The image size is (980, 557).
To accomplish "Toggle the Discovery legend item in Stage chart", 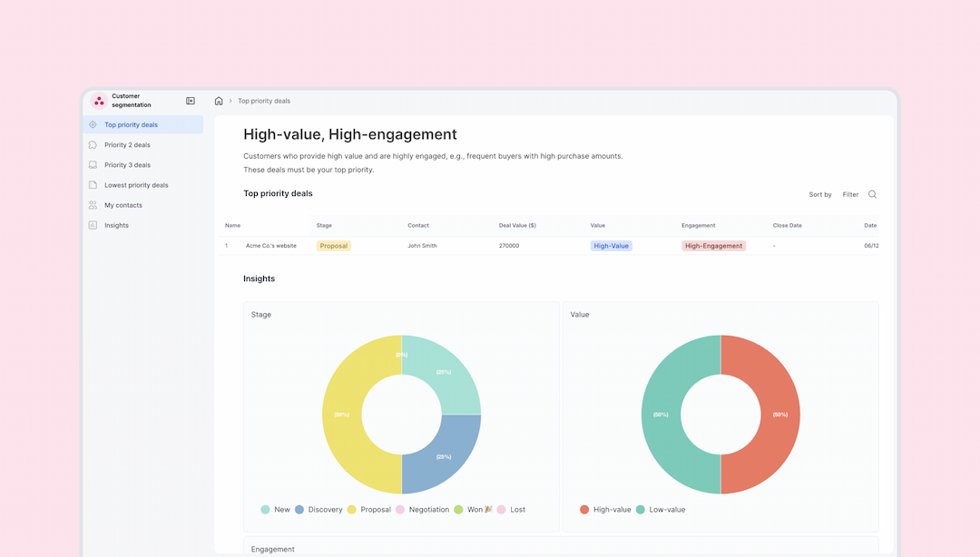I will pyautogui.click(x=318, y=510).
